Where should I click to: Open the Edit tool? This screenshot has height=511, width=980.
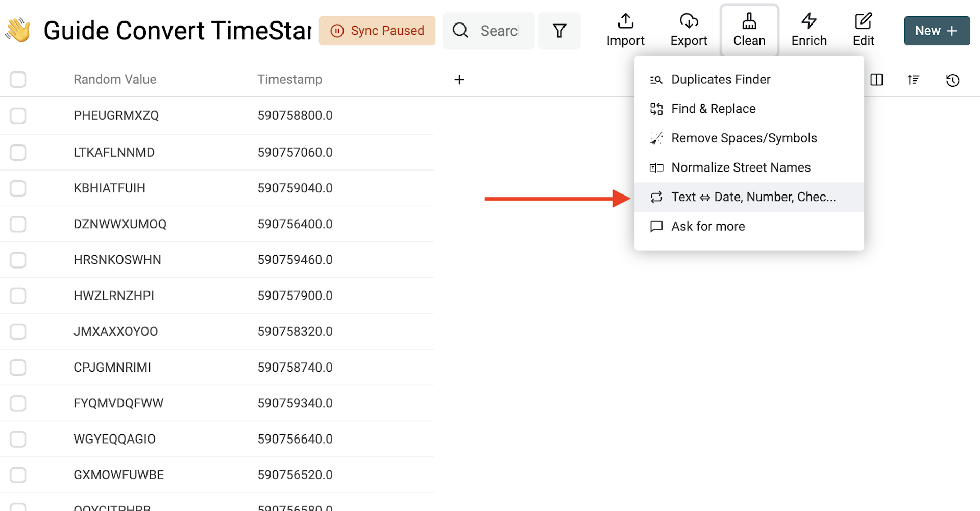point(863,30)
